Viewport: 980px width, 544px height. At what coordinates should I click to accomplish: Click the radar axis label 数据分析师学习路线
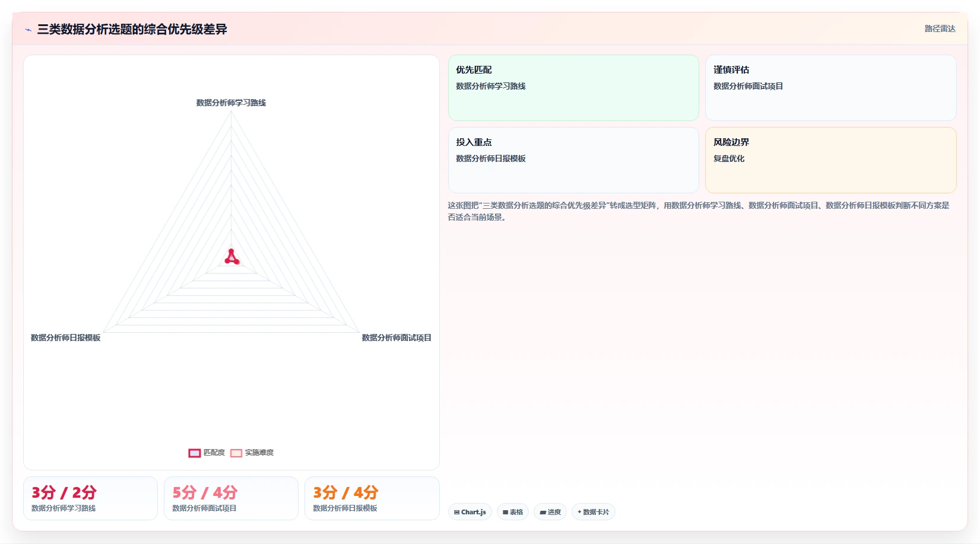[x=231, y=103]
